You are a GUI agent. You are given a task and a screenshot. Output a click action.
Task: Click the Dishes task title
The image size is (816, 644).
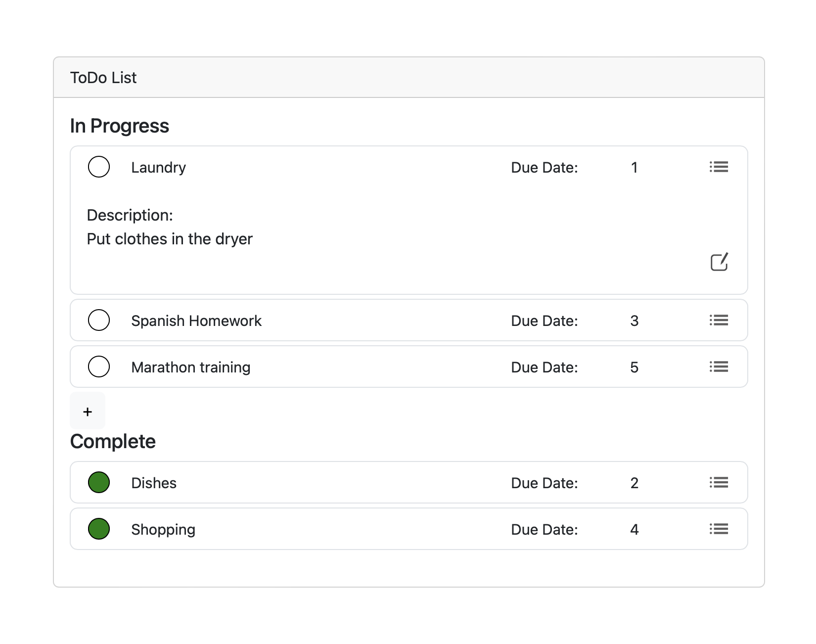tap(154, 483)
